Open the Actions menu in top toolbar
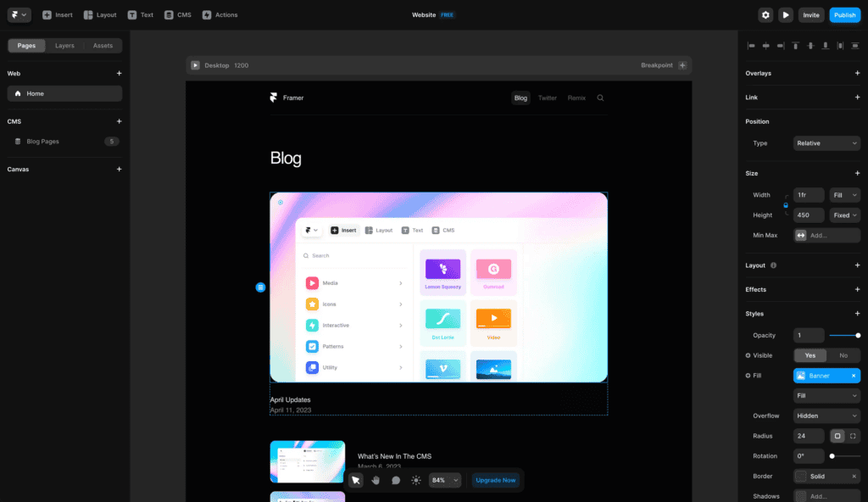 click(x=220, y=15)
